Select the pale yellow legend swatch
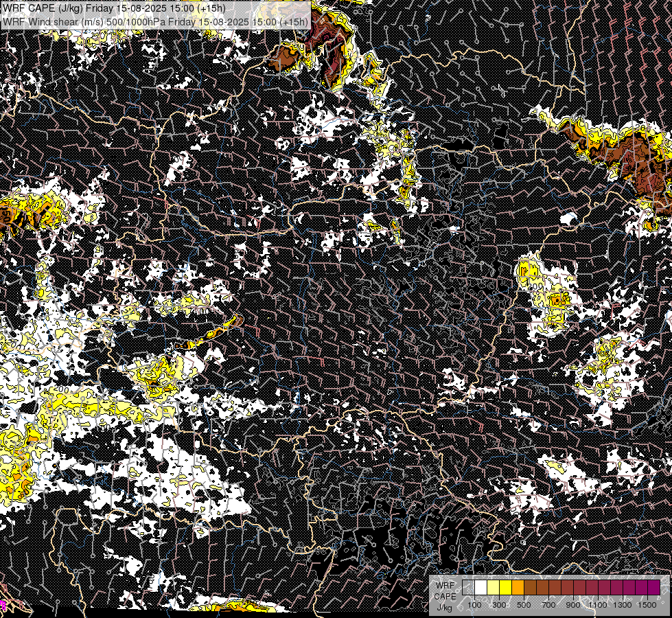The height and width of the screenshot is (618, 672). [493, 587]
